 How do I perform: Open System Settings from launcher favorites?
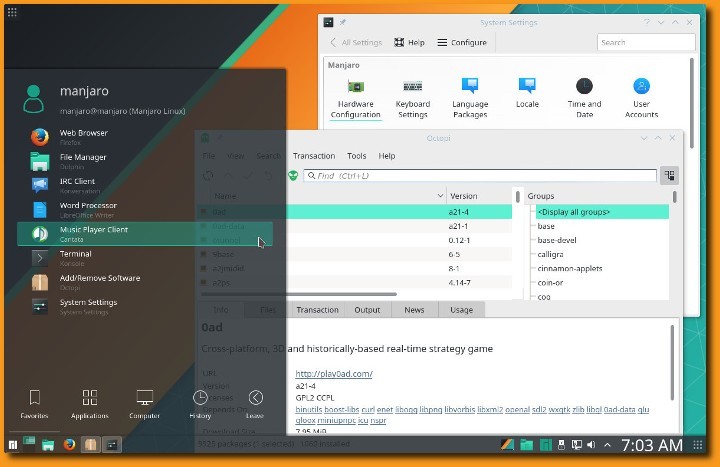(x=145, y=306)
